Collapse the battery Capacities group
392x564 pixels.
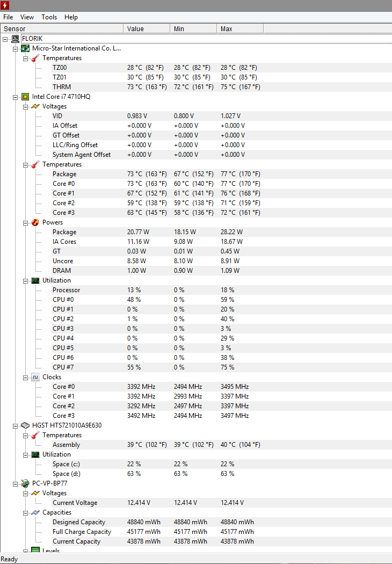[25, 512]
